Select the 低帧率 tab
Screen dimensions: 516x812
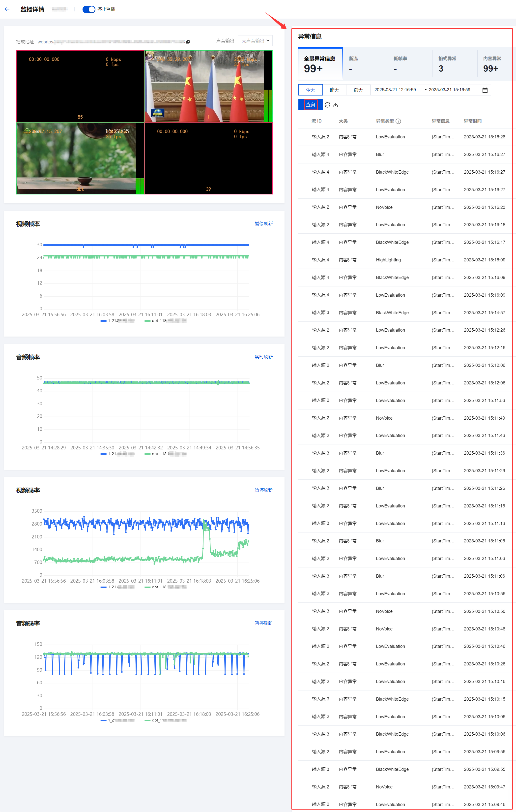point(410,64)
